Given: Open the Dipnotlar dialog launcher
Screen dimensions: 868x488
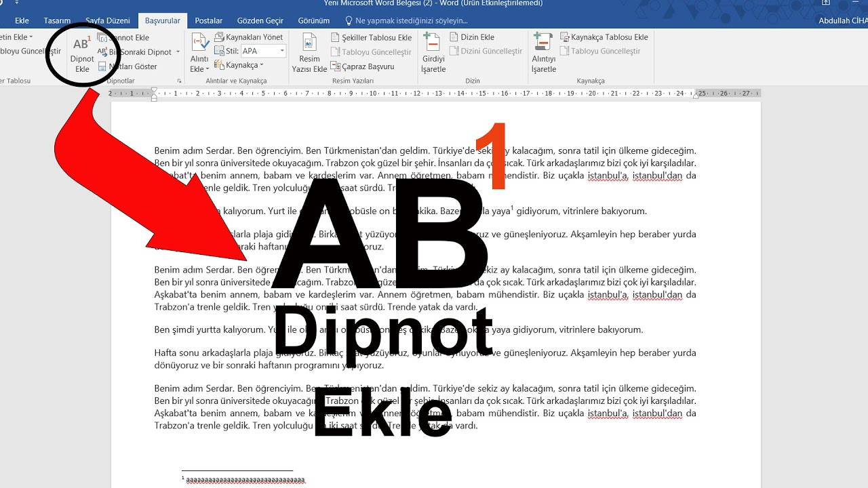Looking at the screenshot, I should (180, 81).
